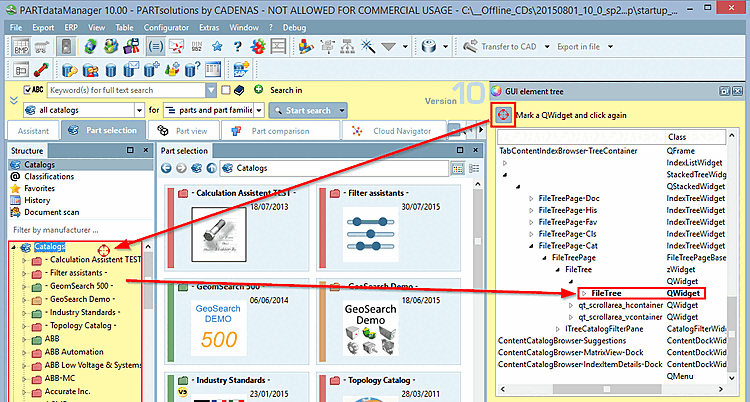Viewport: 750px width, 402px height.
Task: Click the floppy disk with books icon
Action: point(131,46)
